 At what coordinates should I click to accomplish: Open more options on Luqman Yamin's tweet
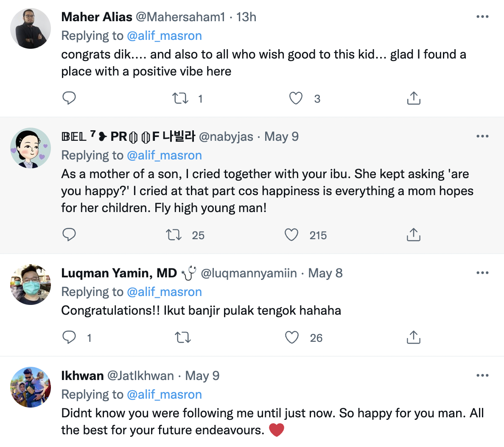[x=482, y=273]
